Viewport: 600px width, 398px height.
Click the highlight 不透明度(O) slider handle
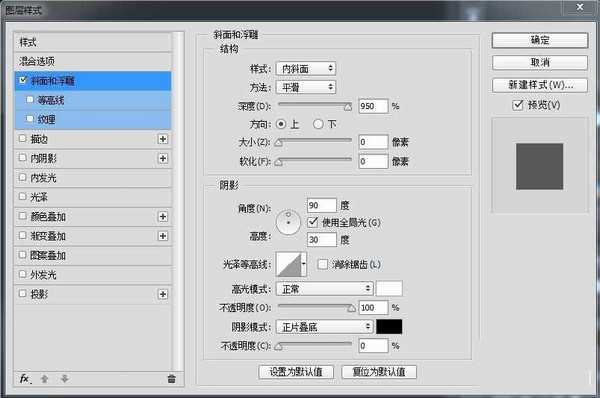click(351, 308)
